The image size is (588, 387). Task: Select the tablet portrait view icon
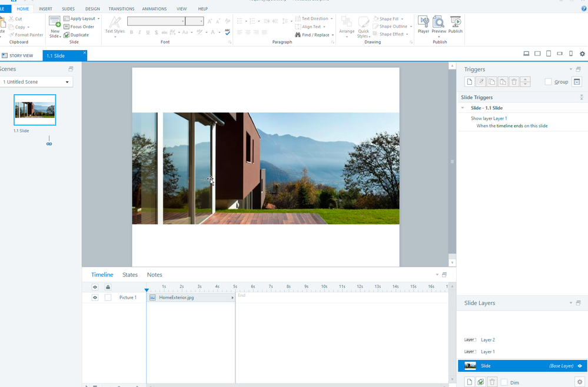[549, 54]
